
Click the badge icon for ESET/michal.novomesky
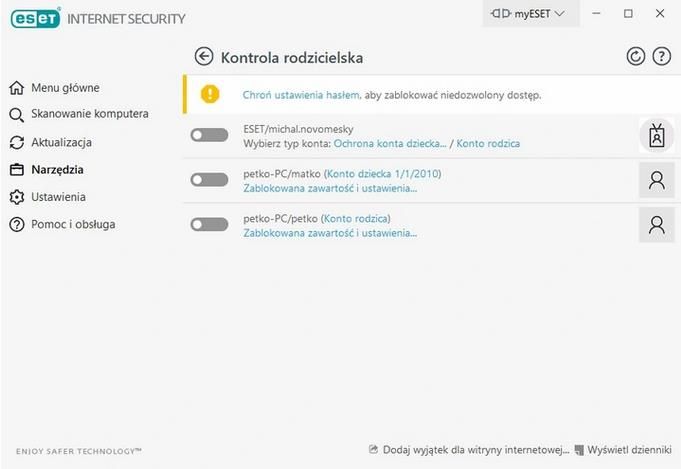click(x=657, y=135)
